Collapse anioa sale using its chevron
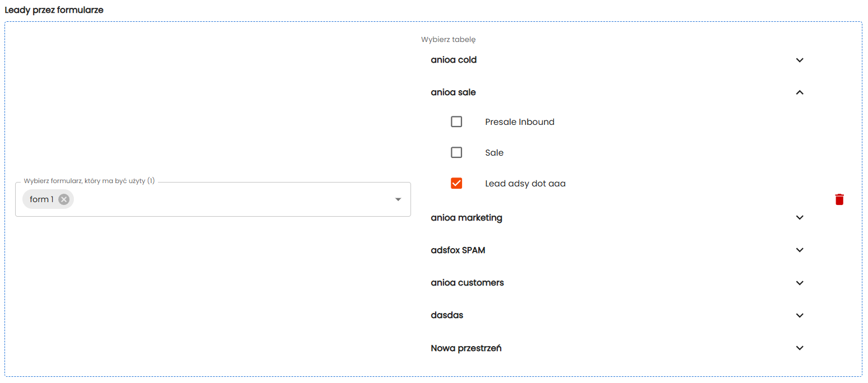Viewport: 868px width, 383px height. (x=800, y=92)
